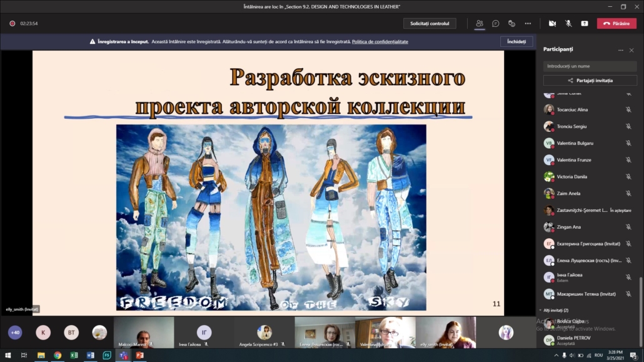Open Windows notification center

[634, 355]
